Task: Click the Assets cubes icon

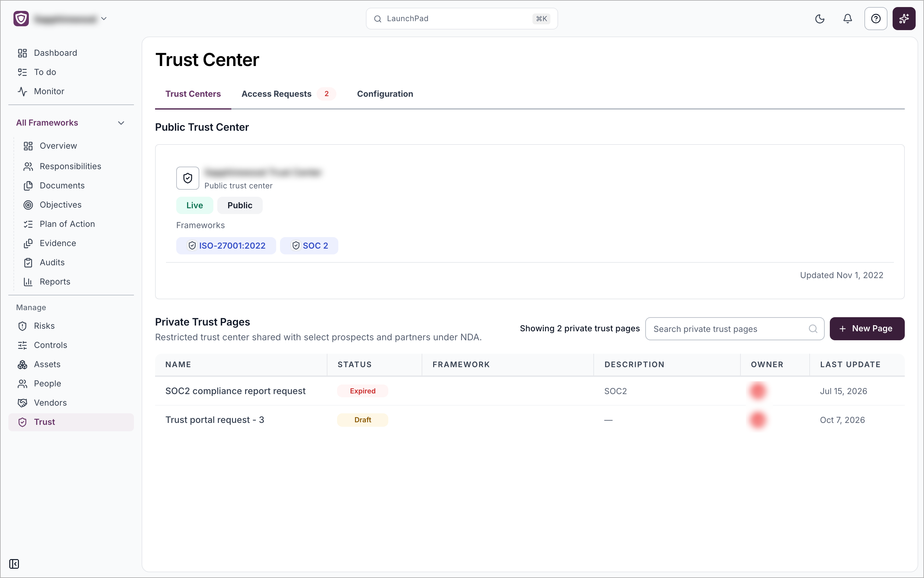Action: [x=22, y=365]
